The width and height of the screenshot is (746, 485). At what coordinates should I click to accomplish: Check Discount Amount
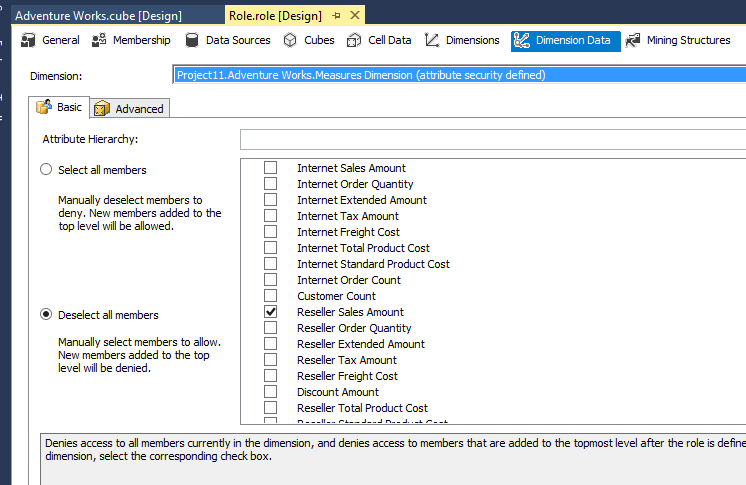(270, 392)
